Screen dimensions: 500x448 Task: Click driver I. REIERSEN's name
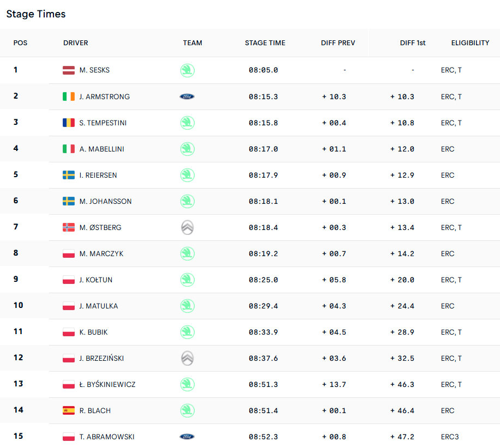98,175
